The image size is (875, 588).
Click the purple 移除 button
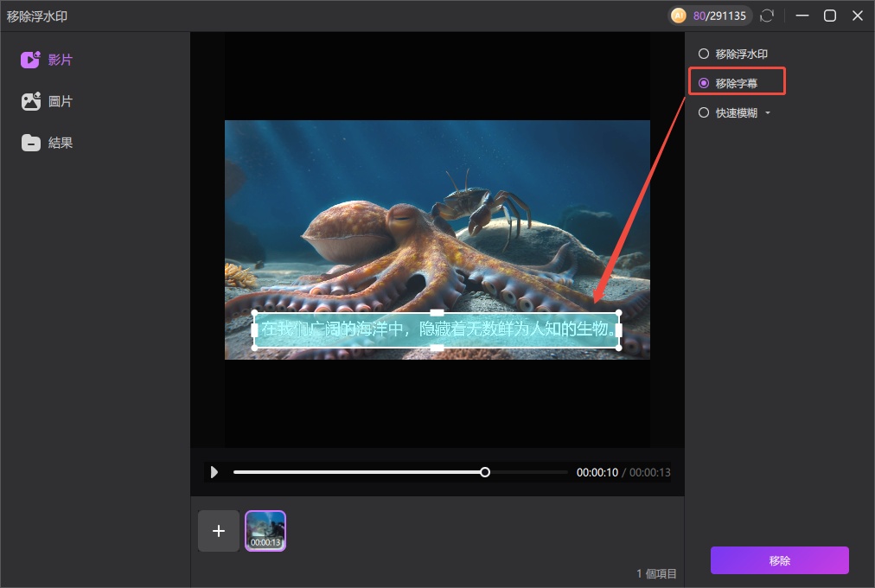click(779, 560)
